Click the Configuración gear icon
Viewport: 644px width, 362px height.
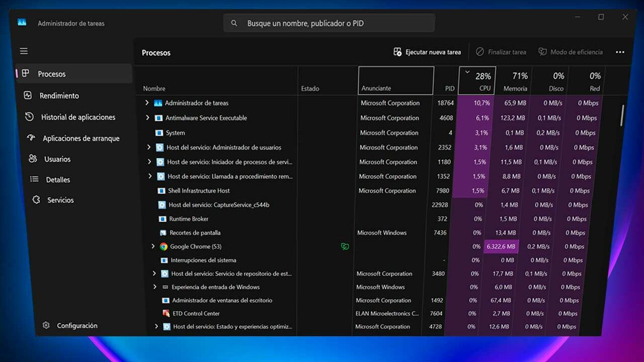tap(46, 325)
